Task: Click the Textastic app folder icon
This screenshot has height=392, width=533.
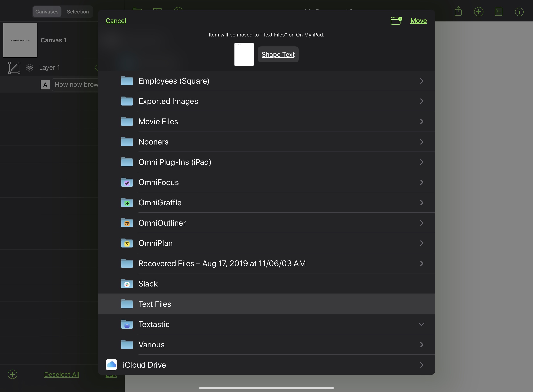Action: pos(127,324)
